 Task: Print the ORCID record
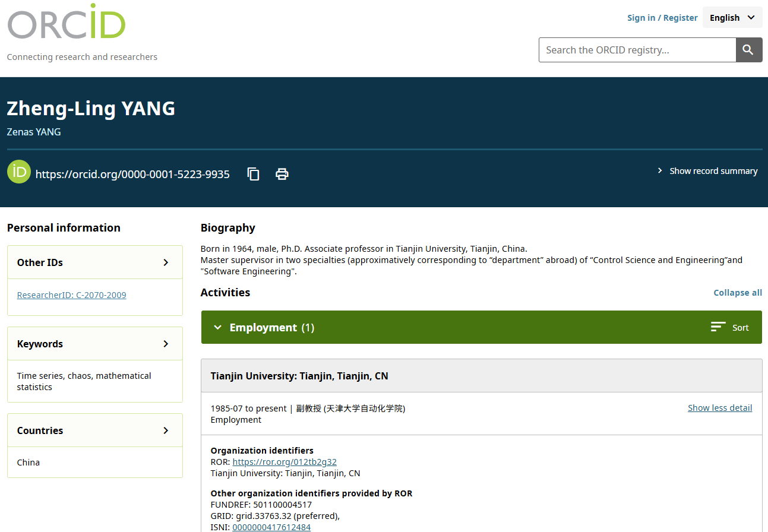coord(282,173)
